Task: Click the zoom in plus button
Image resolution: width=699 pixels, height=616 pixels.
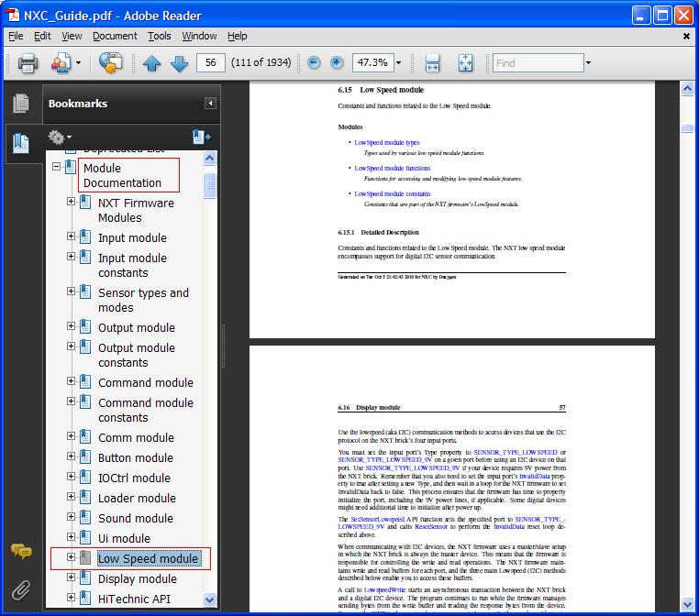Action: (337, 63)
